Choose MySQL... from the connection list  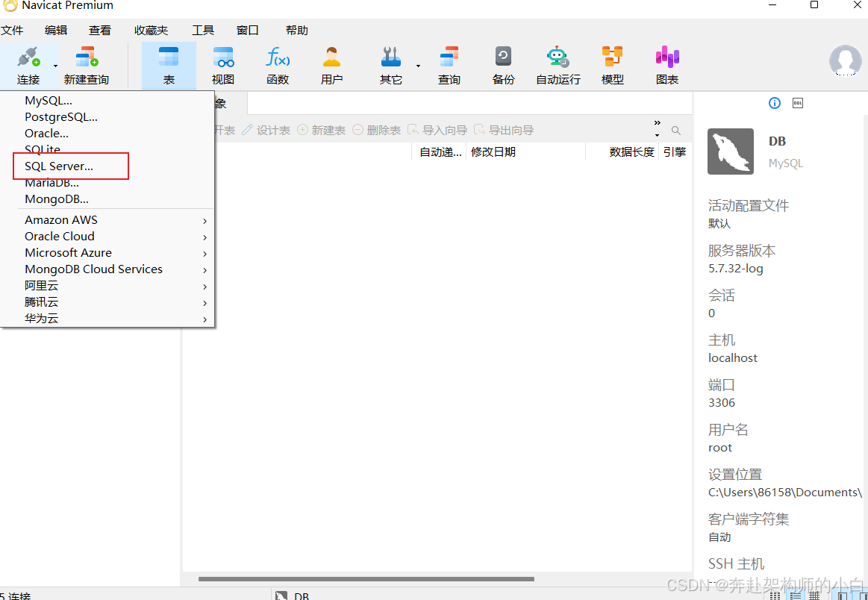pyautogui.click(x=107, y=101)
